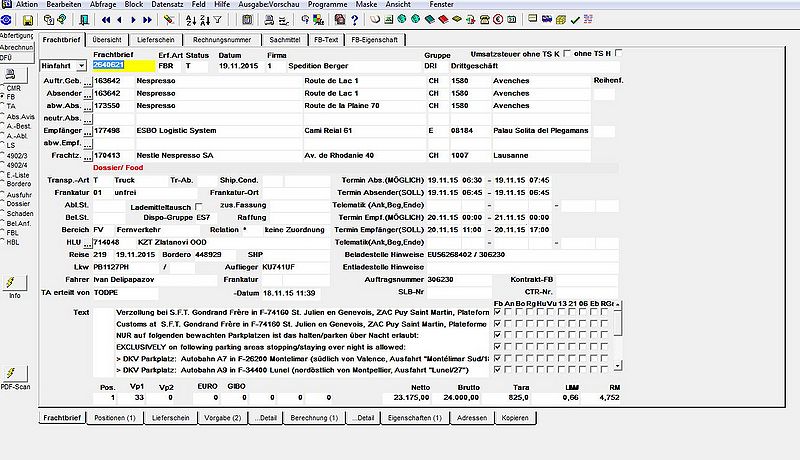Image resolution: width=800 pixels, height=460 pixels.
Task: Toggle the Lademitteltausch checkbox
Action: click(x=198, y=207)
